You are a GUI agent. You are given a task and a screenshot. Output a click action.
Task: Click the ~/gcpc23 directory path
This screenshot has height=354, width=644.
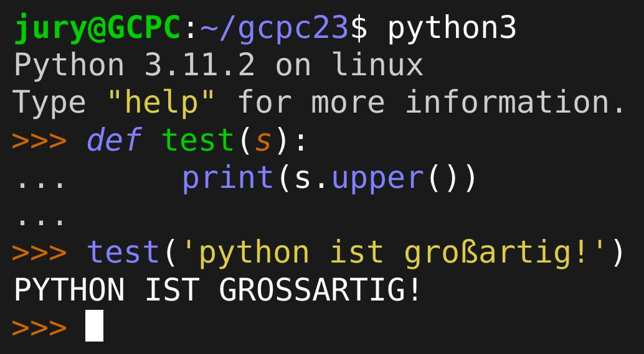tap(274, 28)
